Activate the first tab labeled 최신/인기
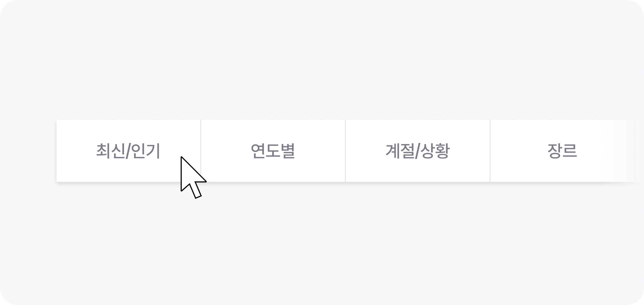 (x=128, y=151)
